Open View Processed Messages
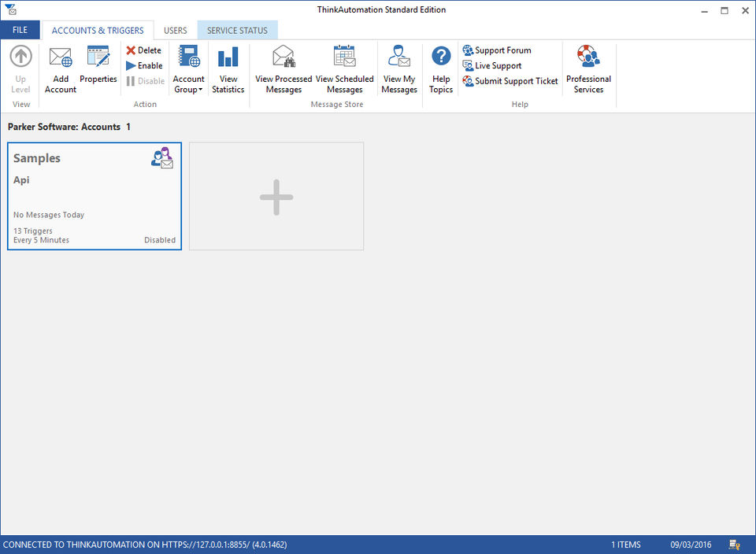This screenshot has width=756, height=554. [283, 70]
